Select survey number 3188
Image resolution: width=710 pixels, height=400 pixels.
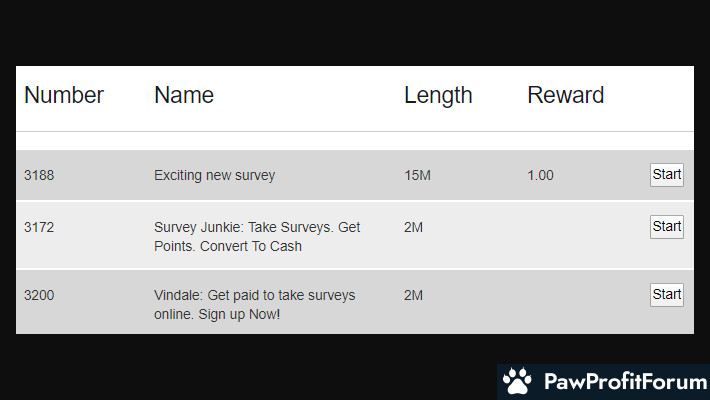[x=39, y=176]
